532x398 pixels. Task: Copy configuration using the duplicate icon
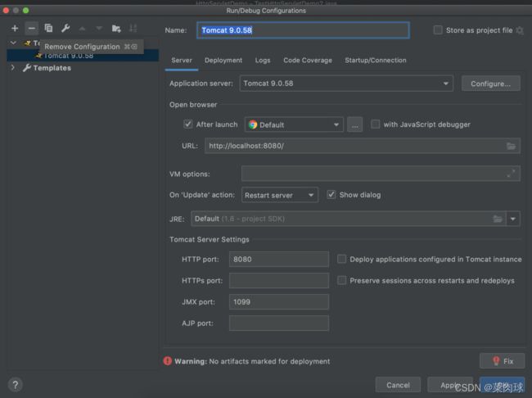[x=48, y=28]
